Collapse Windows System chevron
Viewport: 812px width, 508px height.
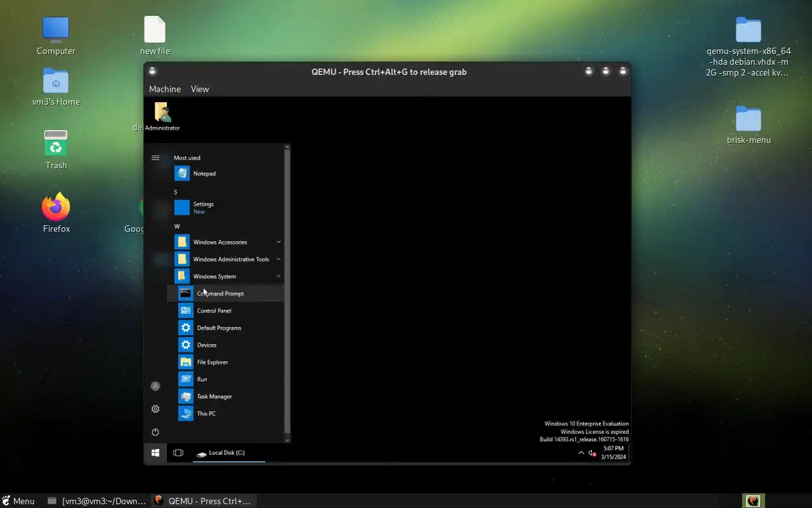coord(278,276)
